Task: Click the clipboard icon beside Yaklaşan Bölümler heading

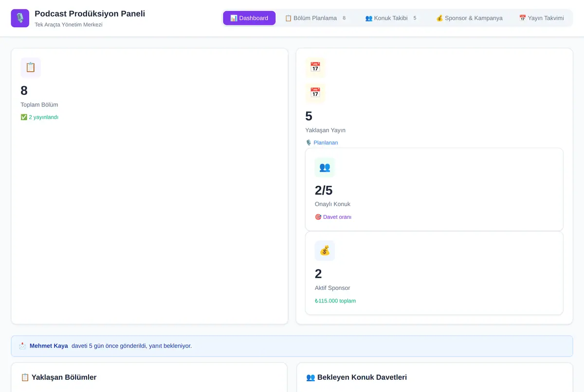Action: tap(25, 377)
